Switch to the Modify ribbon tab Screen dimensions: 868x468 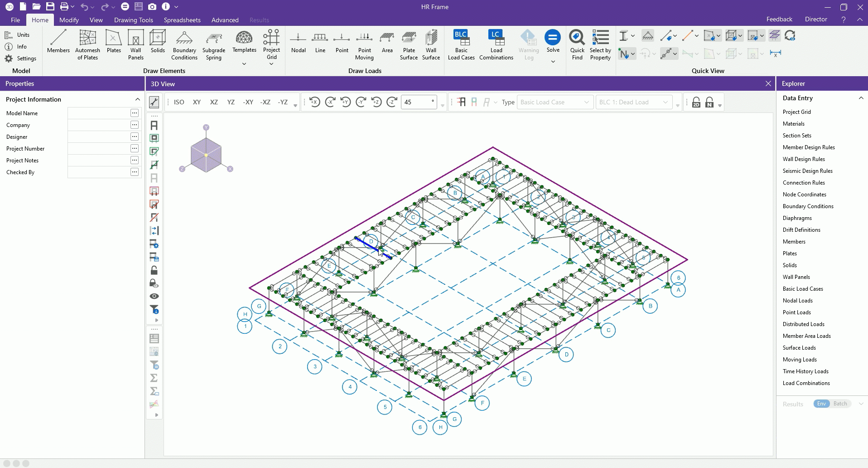point(68,19)
